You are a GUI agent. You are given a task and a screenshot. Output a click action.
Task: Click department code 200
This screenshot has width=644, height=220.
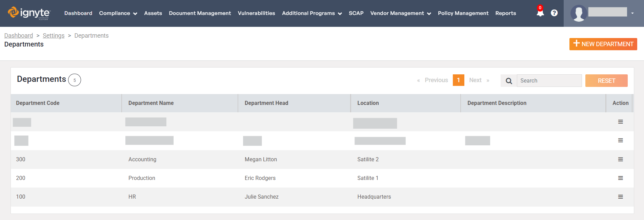point(21,178)
